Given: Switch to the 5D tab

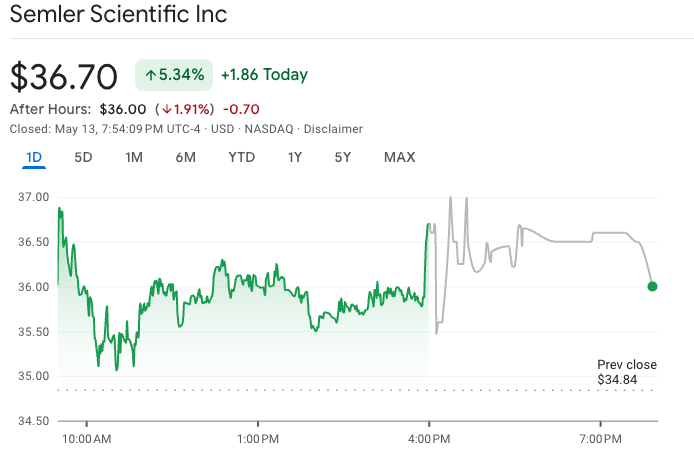Looking at the screenshot, I should pyautogui.click(x=83, y=157).
